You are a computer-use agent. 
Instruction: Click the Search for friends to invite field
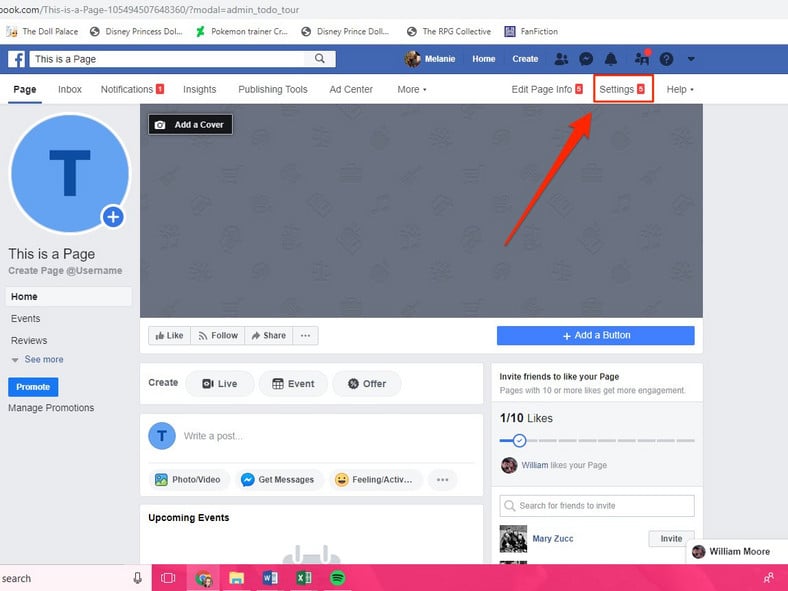pyautogui.click(x=597, y=506)
